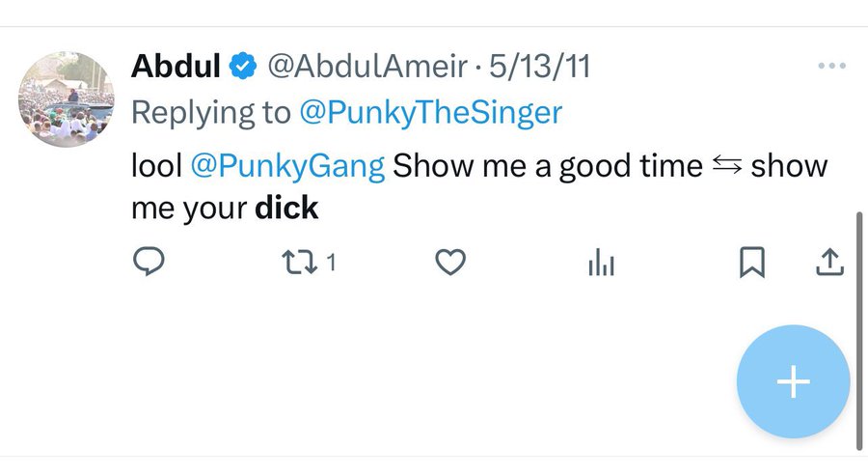Click the vertical scrollbar on the right

click(x=859, y=328)
